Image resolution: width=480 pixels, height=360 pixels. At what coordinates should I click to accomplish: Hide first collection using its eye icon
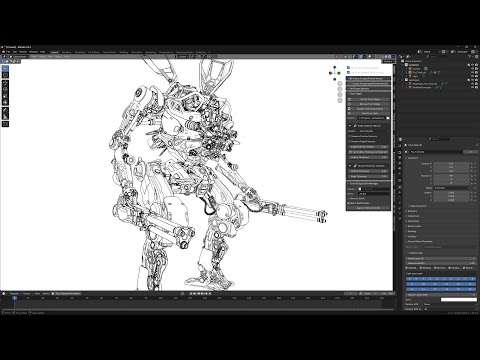point(472,65)
